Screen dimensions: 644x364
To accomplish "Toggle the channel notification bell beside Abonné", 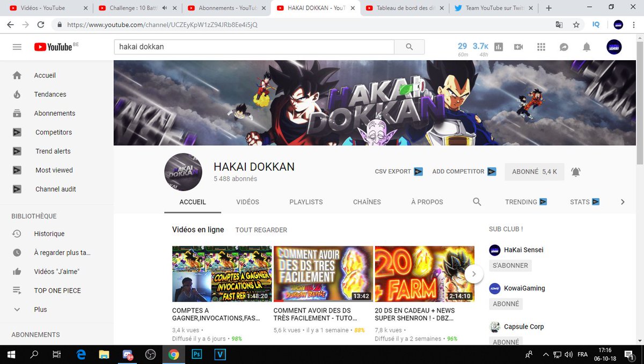I will tap(576, 172).
